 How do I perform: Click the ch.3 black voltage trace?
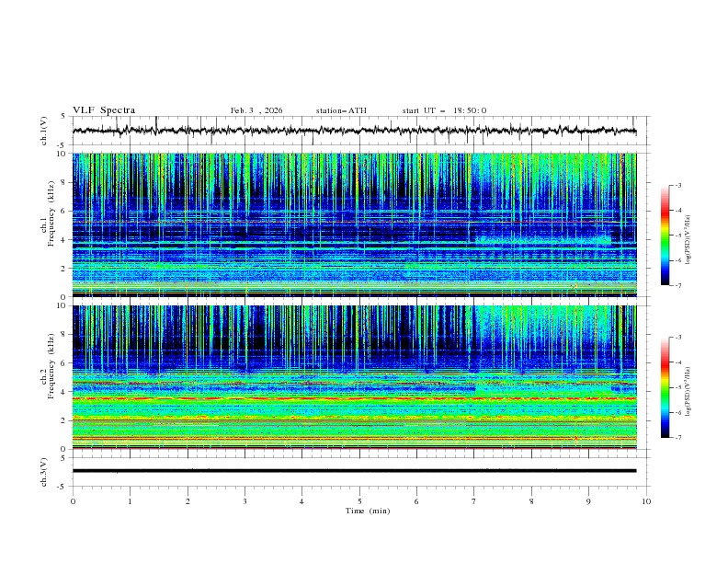[354, 471]
